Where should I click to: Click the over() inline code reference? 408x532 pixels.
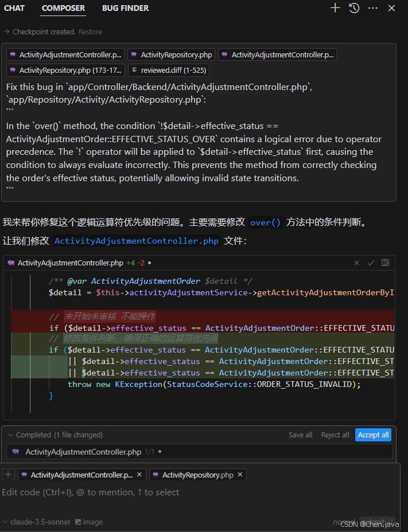[x=265, y=222]
